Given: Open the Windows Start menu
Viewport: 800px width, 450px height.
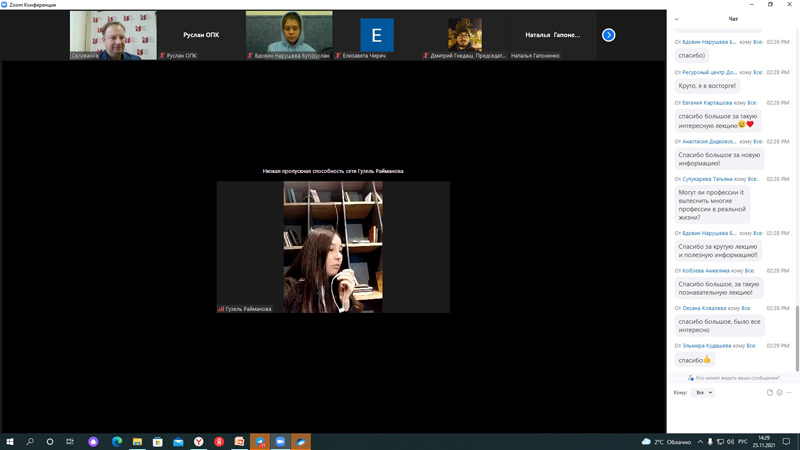Looking at the screenshot, I should [10, 441].
